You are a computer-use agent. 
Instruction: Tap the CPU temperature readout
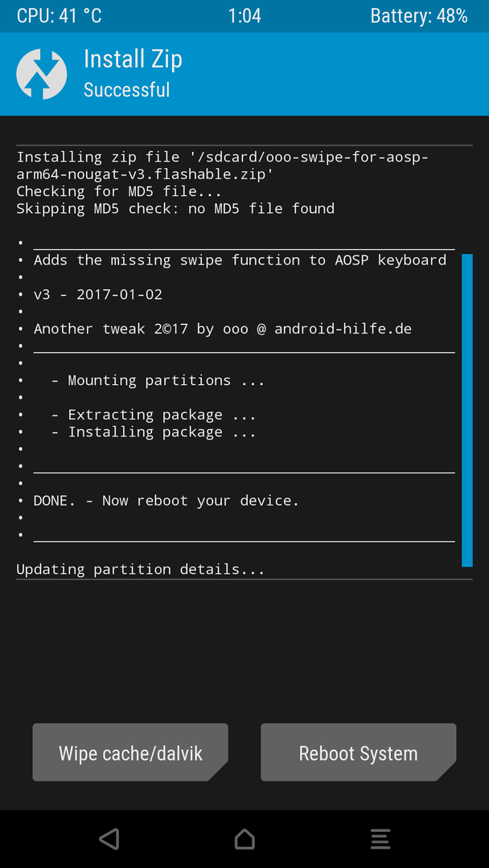pyautogui.click(x=60, y=16)
